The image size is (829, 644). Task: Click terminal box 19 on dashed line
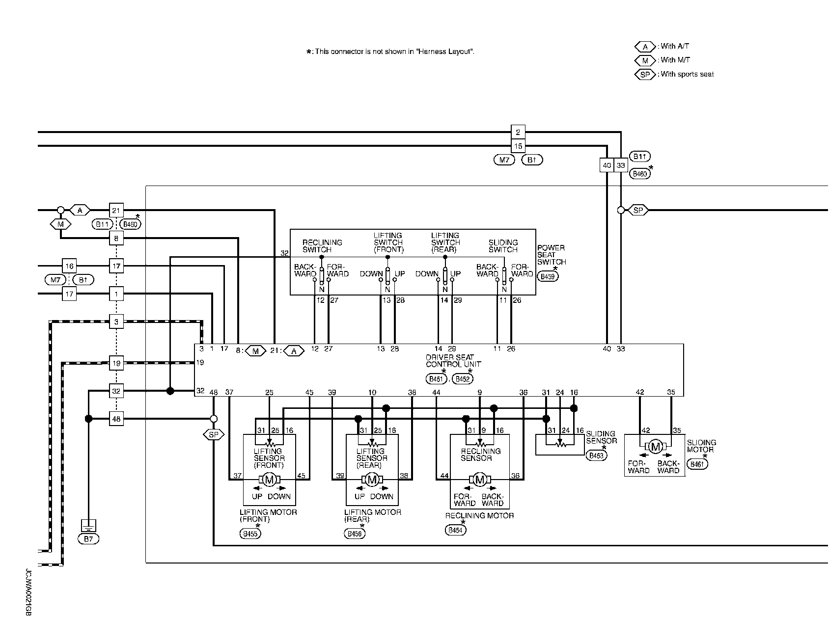116,363
